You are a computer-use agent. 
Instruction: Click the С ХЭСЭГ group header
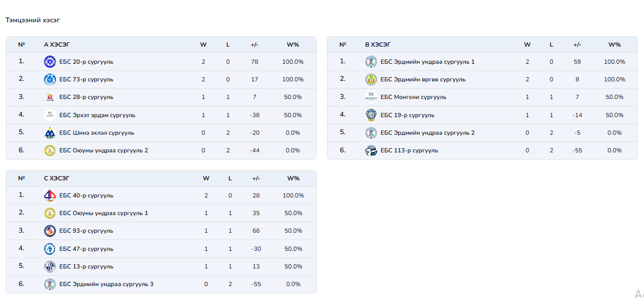56,178
